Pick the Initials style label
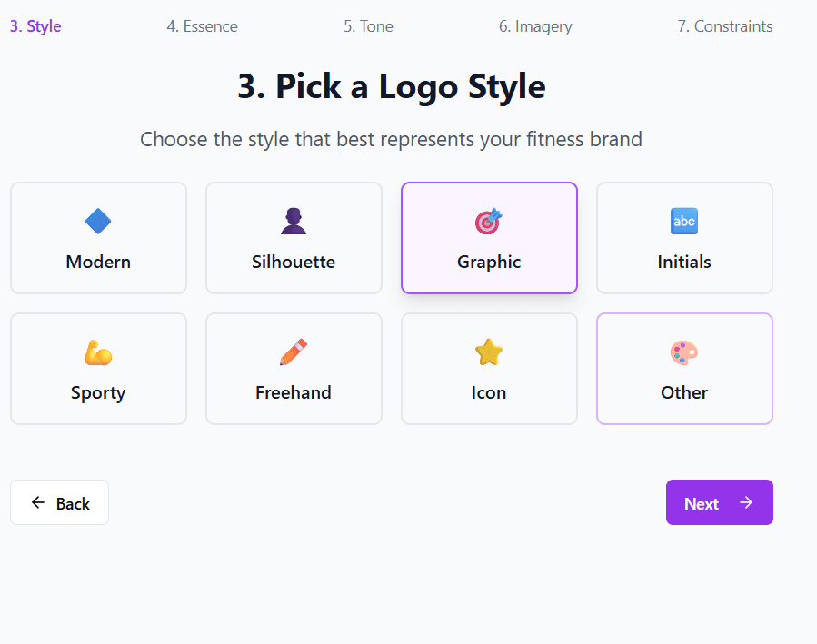817x644 pixels. 684,262
